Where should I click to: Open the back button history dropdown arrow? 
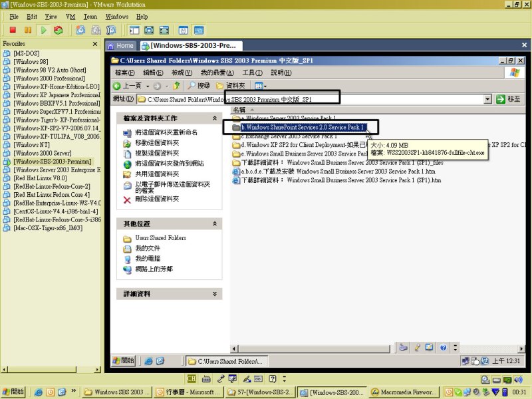148,86
